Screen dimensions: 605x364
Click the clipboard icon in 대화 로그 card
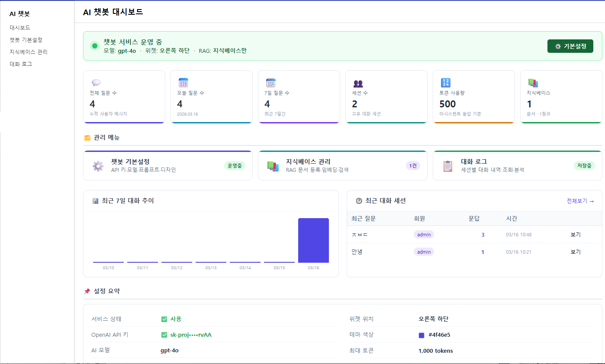(x=448, y=166)
